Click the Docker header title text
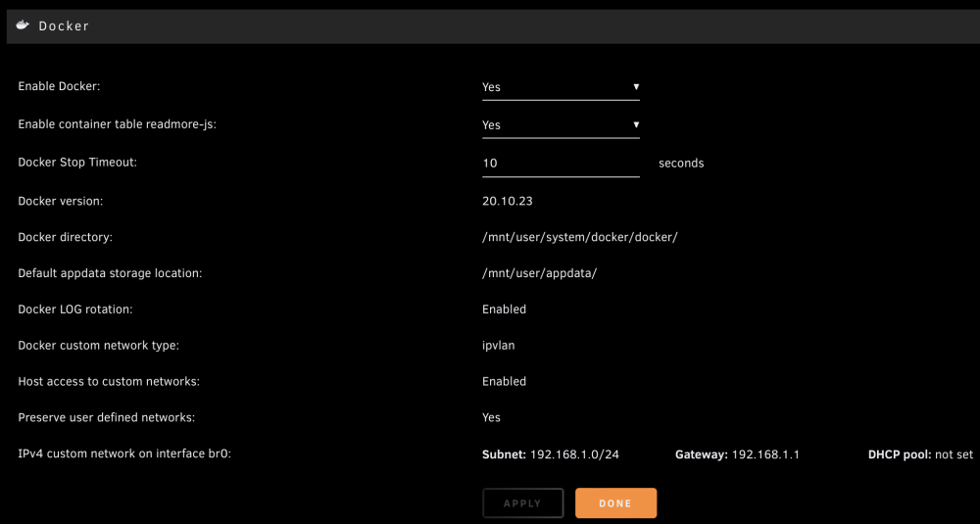980x524 pixels. click(64, 25)
